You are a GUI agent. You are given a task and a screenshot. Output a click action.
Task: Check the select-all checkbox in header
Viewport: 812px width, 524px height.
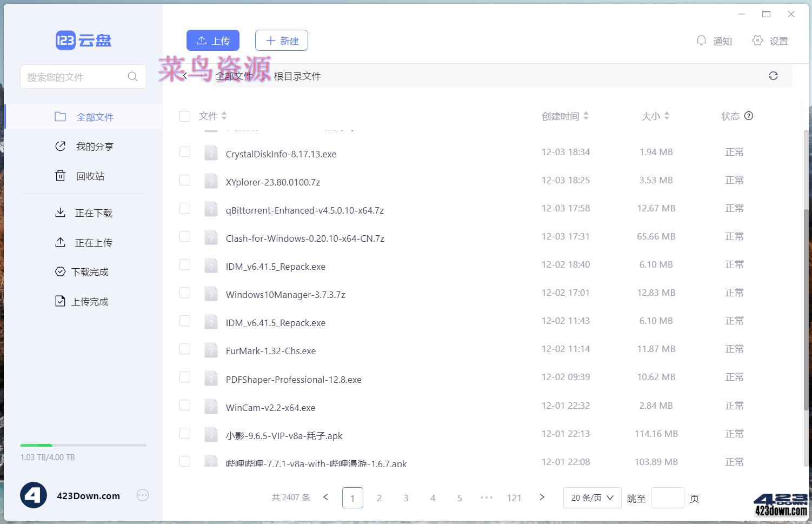(x=185, y=116)
